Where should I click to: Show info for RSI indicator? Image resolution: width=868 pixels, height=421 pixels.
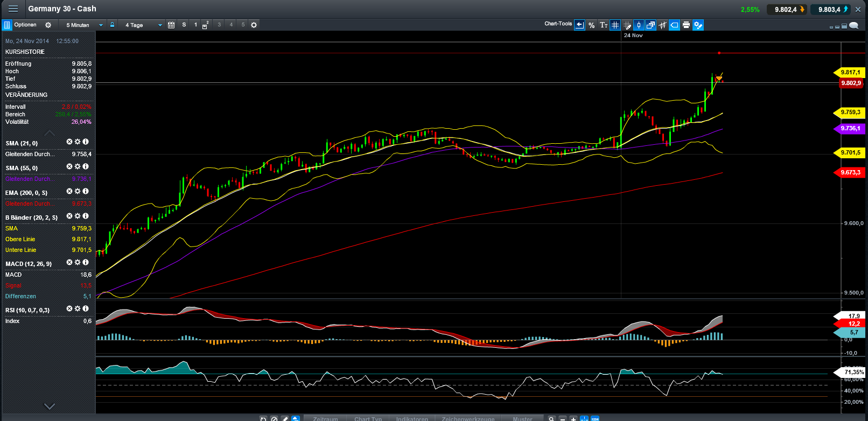pyautogui.click(x=86, y=308)
